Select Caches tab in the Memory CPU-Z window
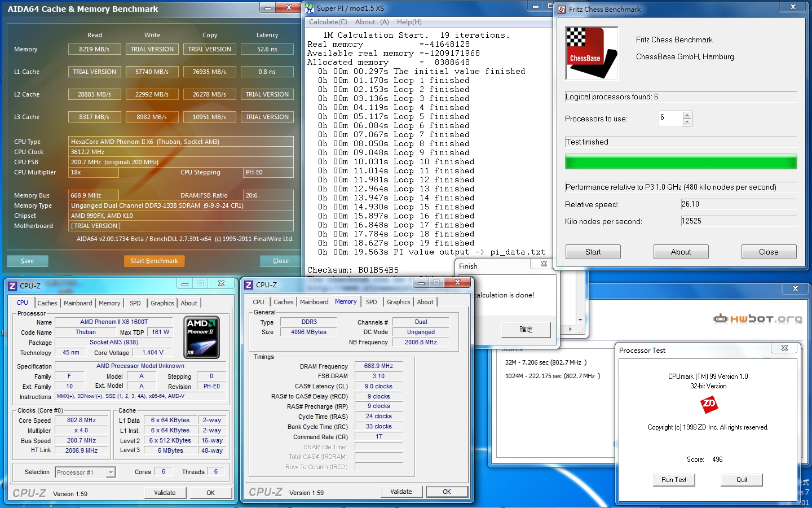 coord(284,302)
